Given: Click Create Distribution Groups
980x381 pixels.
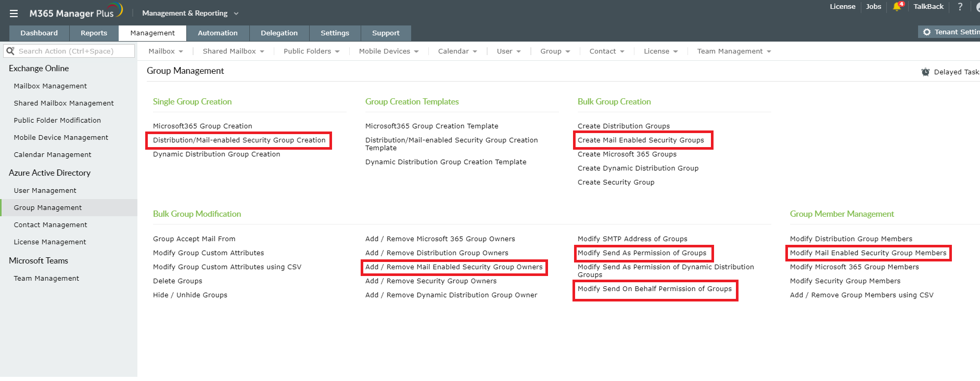Looking at the screenshot, I should point(623,126).
